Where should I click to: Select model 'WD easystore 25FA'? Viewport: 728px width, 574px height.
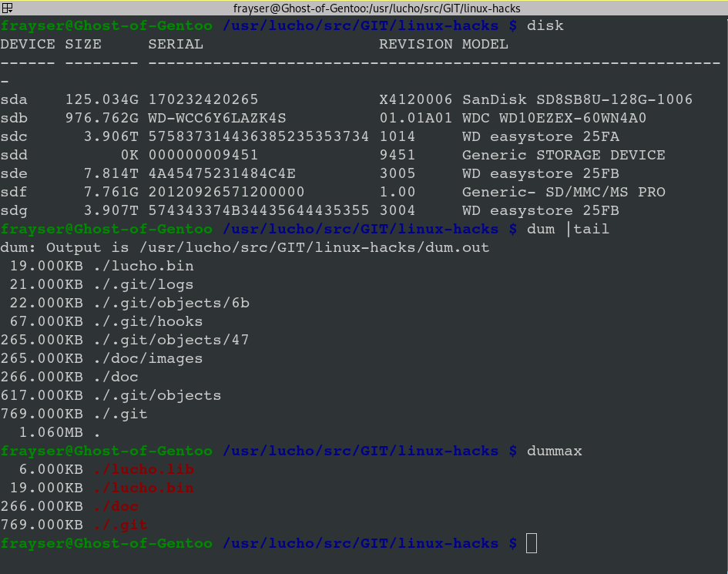(x=541, y=136)
